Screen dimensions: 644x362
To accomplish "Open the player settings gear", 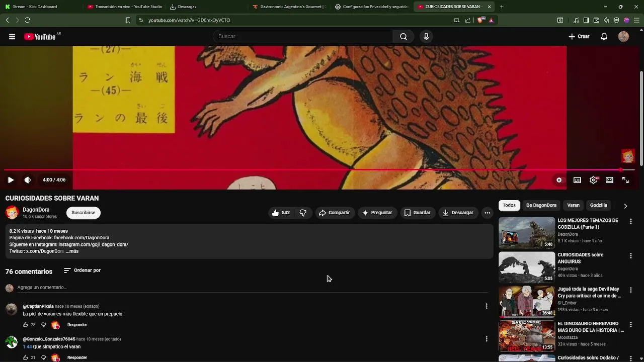I will coord(594,180).
